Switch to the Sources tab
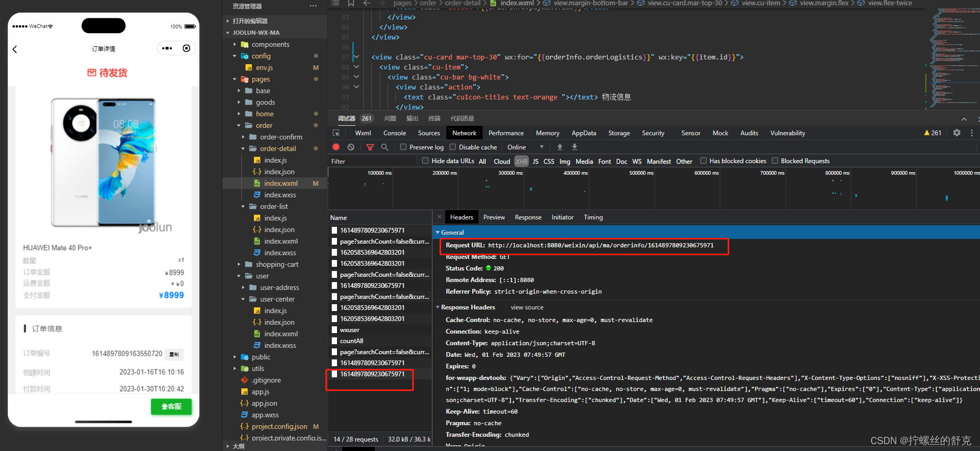980x451 pixels. point(429,133)
